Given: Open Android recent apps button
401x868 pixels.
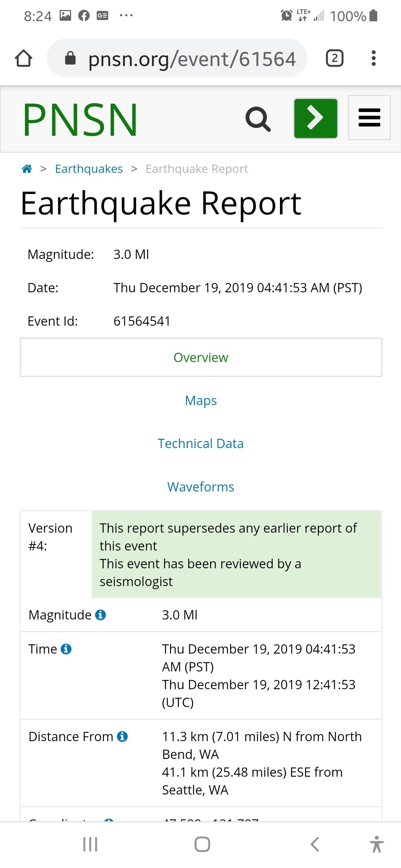Looking at the screenshot, I should [x=90, y=844].
